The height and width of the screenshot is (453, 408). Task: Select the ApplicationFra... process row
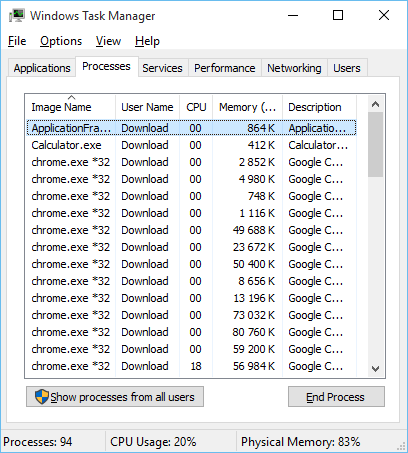click(191, 128)
